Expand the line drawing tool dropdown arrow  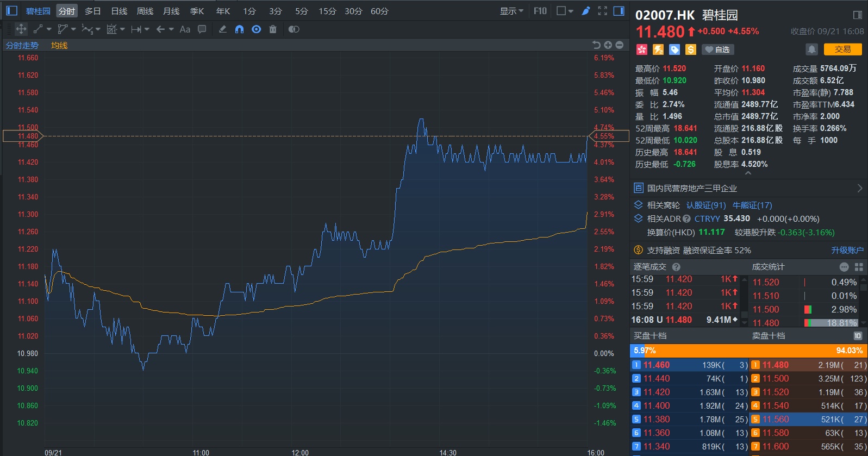(49, 29)
